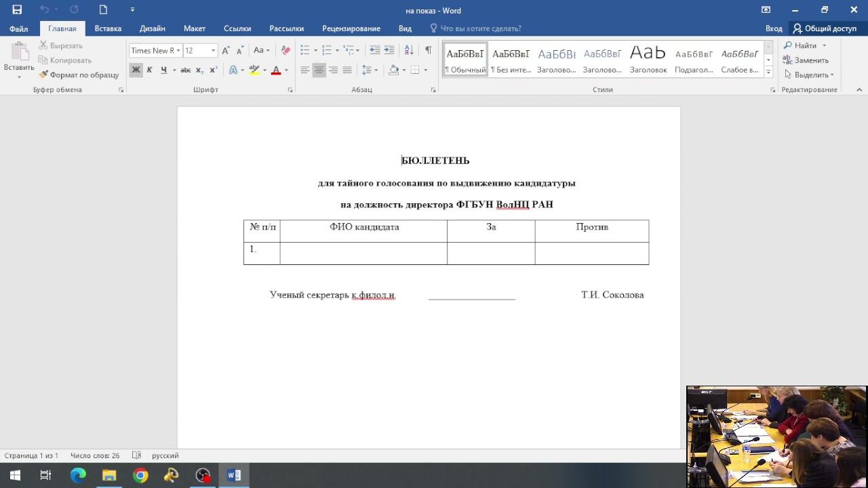Open Microsoft Edge from the taskbar
This screenshot has height=488, width=868.
(78, 475)
